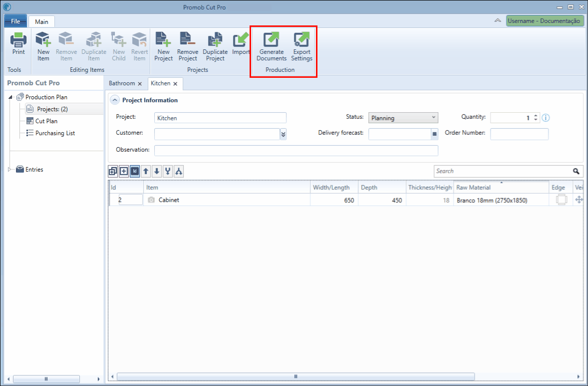Click the Item column header

pyautogui.click(x=227, y=188)
